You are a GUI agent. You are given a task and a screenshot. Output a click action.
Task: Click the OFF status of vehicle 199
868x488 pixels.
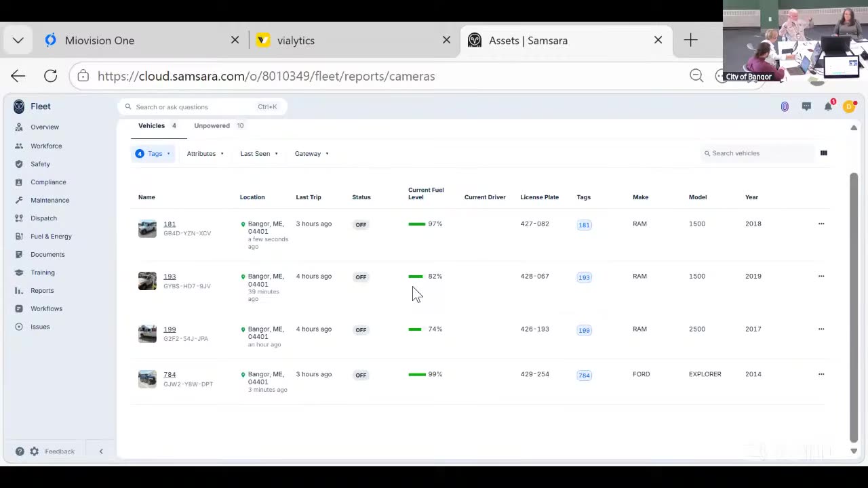pyautogui.click(x=361, y=330)
